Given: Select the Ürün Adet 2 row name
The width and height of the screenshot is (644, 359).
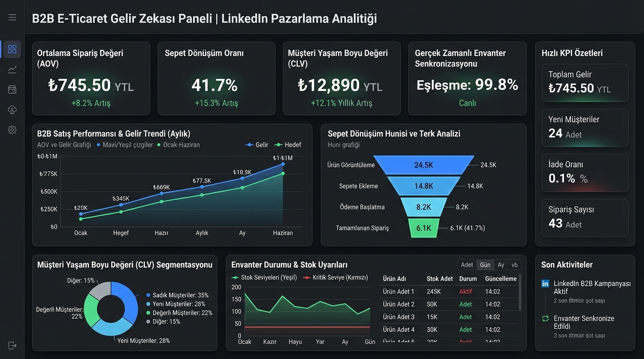Looking at the screenshot, I should pyautogui.click(x=399, y=304).
